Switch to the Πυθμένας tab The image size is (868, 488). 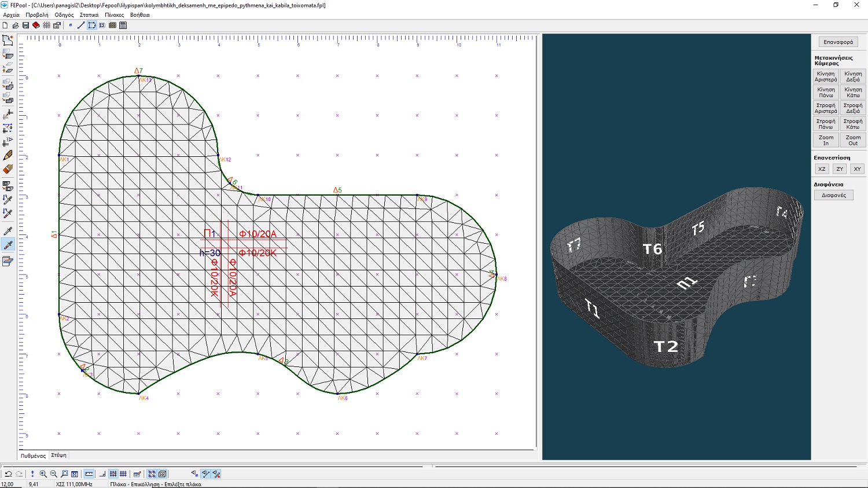[x=33, y=456]
